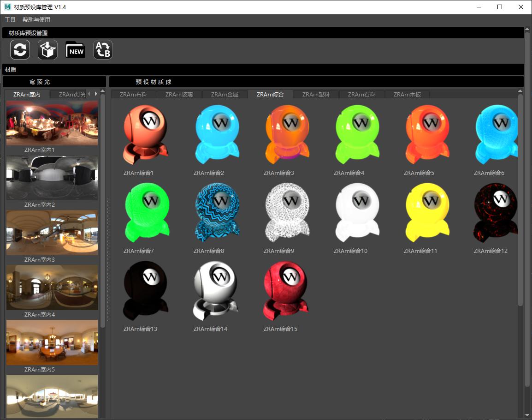Screen dimensions: 532x420
Task: Open the ZRArn木板 tab
Action: point(407,95)
